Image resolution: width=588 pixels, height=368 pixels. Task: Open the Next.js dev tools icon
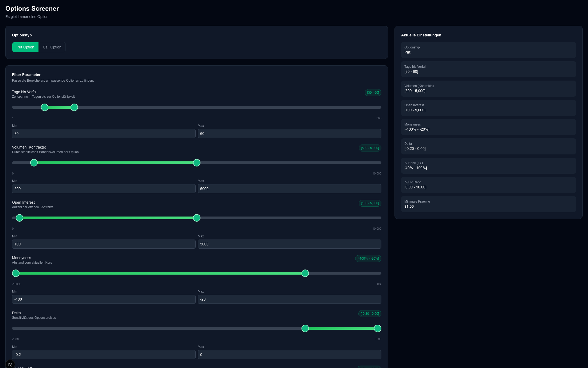point(10,364)
